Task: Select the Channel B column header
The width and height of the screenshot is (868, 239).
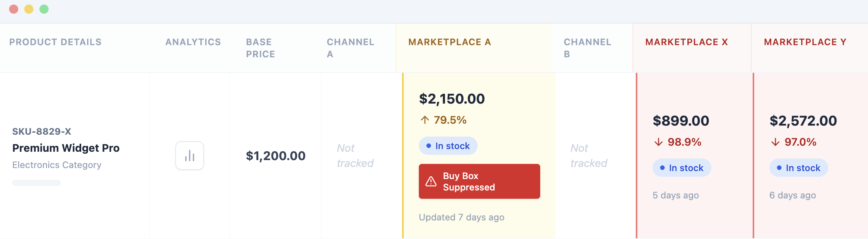Action: point(588,48)
